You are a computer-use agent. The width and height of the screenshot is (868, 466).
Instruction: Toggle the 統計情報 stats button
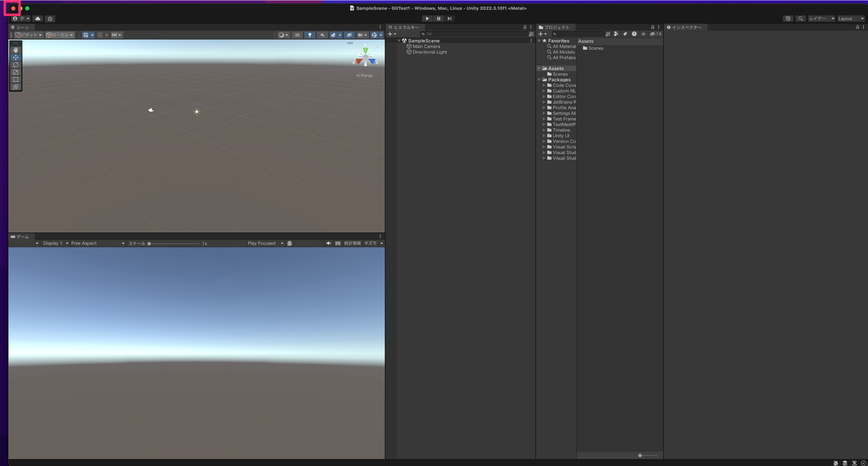pos(352,243)
